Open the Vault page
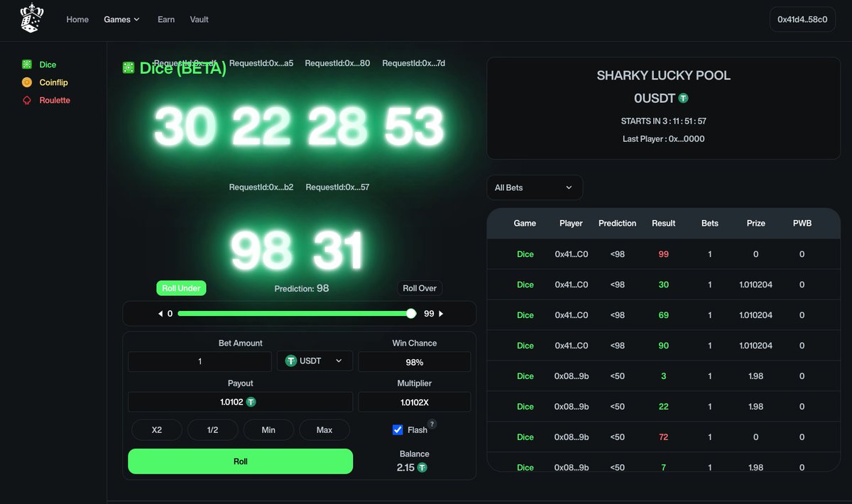Screen dimensions: 852x504 click(200, 19)
